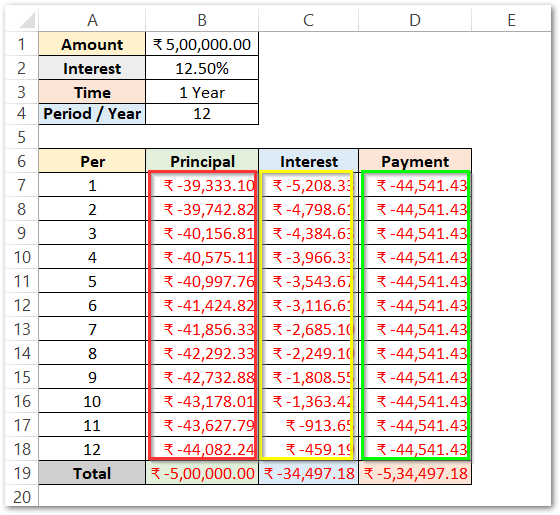Screen dimensions: 560x515
Task: Select column B header
Action: 202,20
